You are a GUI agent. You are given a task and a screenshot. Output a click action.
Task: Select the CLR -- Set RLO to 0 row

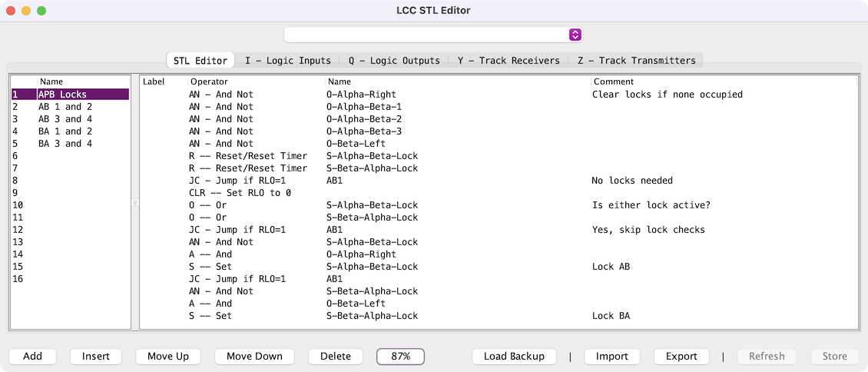tap(240, 193)
